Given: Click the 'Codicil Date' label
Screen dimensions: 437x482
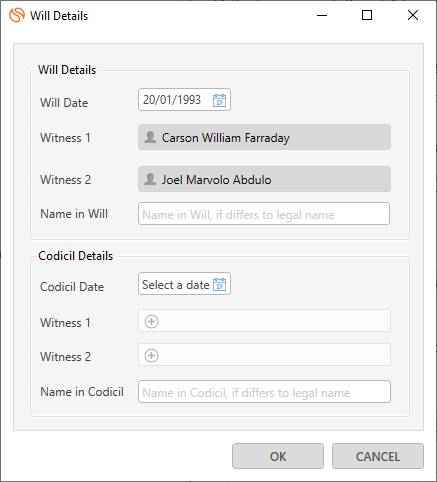Looking at the screenshot, I should point(72,287).
